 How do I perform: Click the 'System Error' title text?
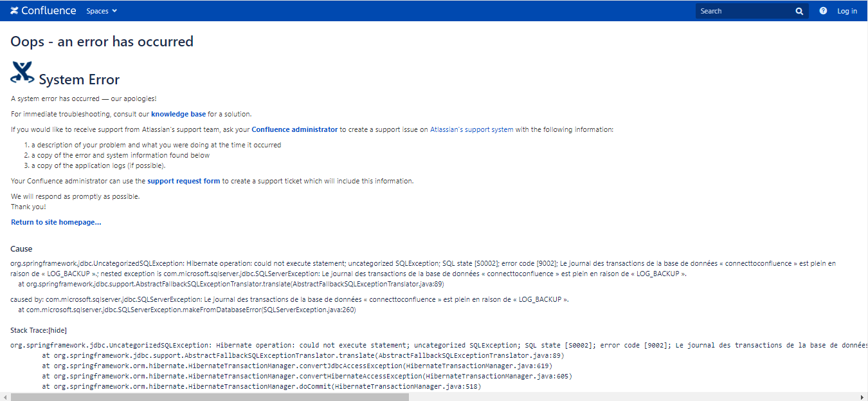[x=79, y=80]
